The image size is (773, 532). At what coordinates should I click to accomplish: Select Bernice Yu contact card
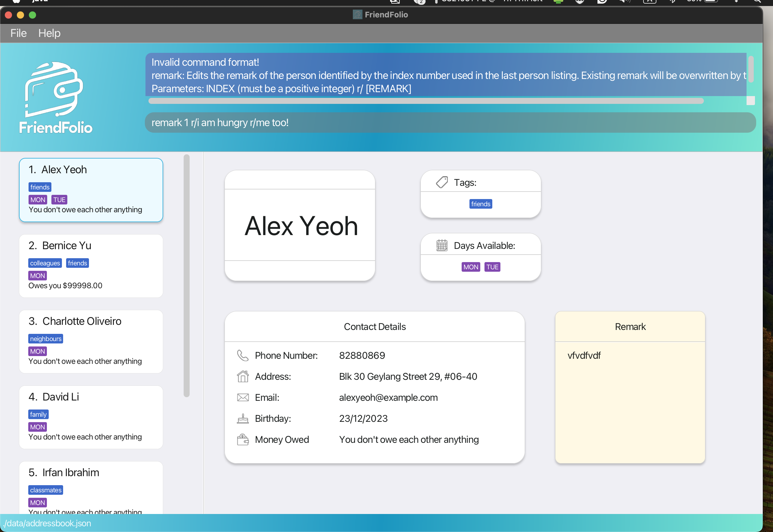point(91,266)
